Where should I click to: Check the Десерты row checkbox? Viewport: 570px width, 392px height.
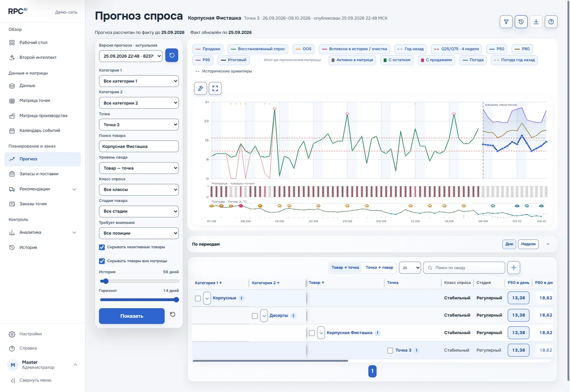point(255,316)
